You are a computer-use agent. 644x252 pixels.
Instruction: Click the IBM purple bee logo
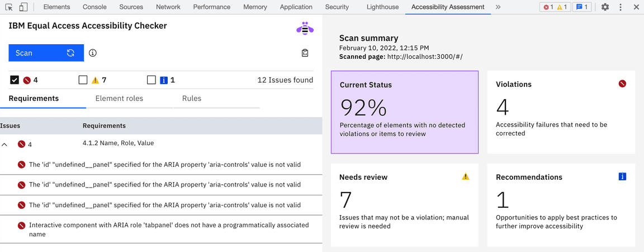(x=305, y=29)
